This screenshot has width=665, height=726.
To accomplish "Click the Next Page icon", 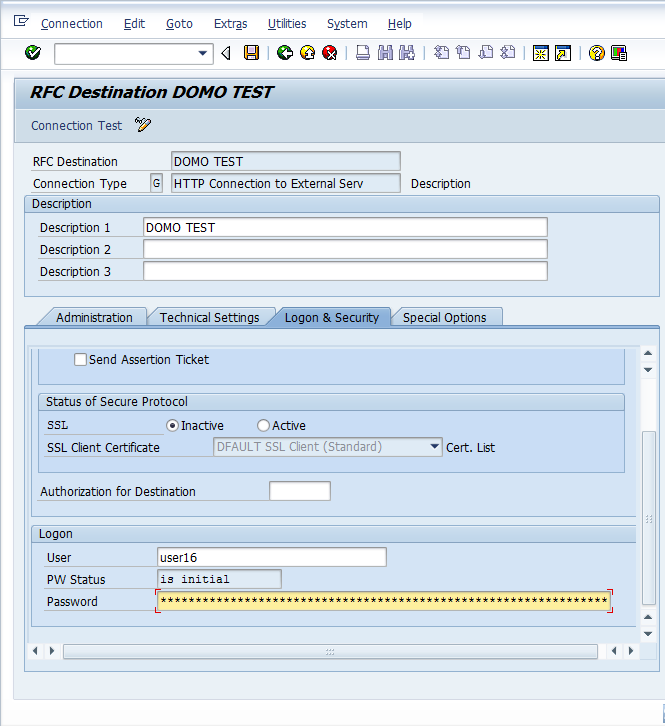I will coord(485,53).
